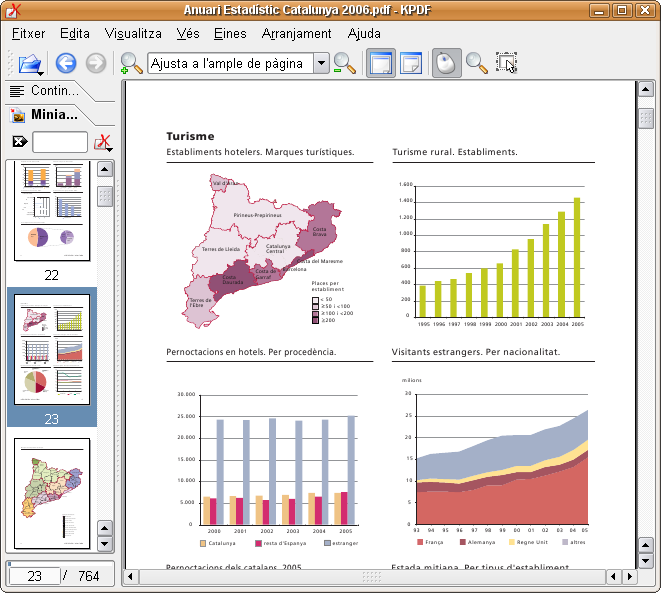Click the document vertical scrollbar top up arrow
Viewport: 661px width, 593px height.
coord(645,89)
